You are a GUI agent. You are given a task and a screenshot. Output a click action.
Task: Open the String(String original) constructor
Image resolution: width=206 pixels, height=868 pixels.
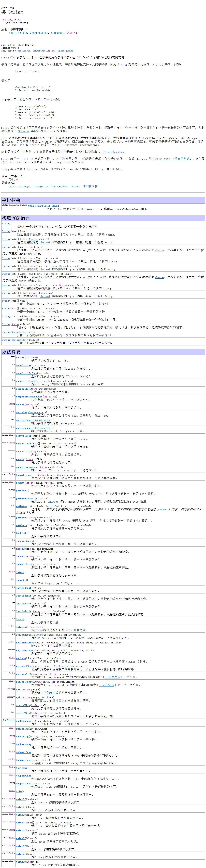tap(6, 324)
